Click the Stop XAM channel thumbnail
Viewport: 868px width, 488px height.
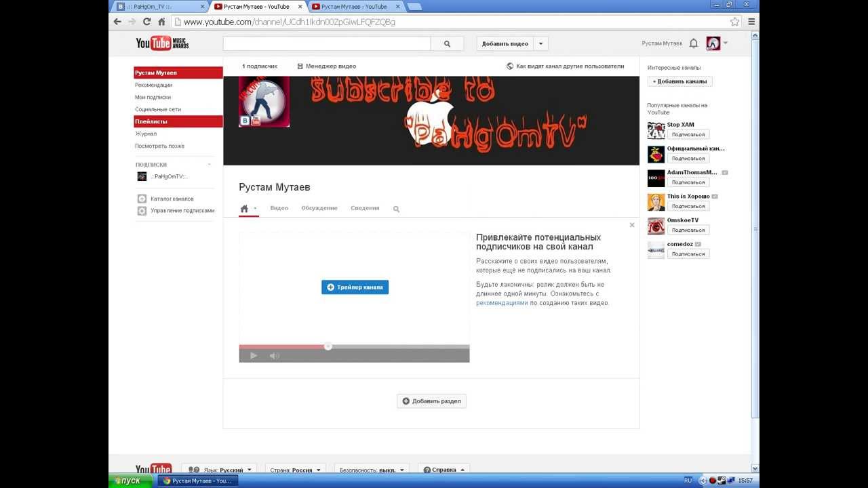click(656, 130)
